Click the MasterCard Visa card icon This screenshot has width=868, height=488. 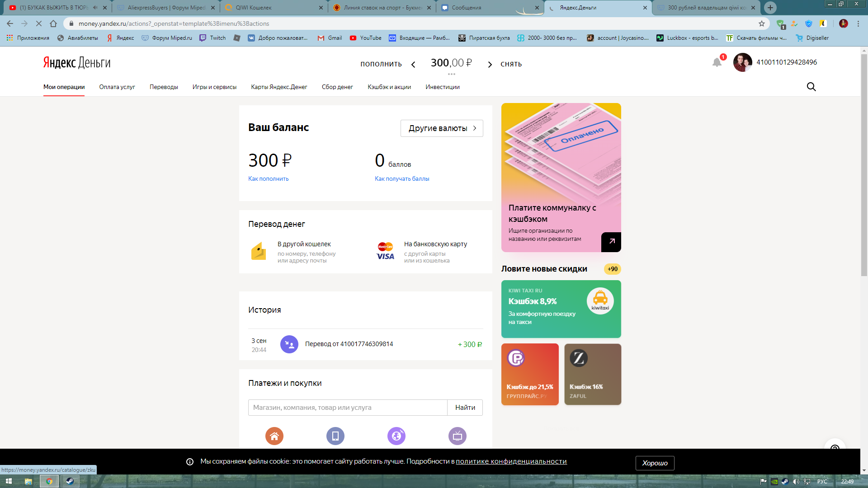(385, 251)
